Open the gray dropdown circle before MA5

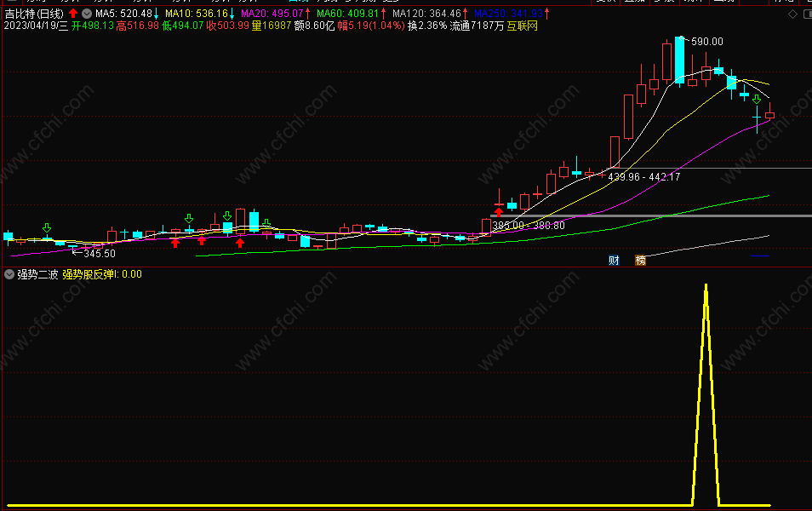[87, 14]
